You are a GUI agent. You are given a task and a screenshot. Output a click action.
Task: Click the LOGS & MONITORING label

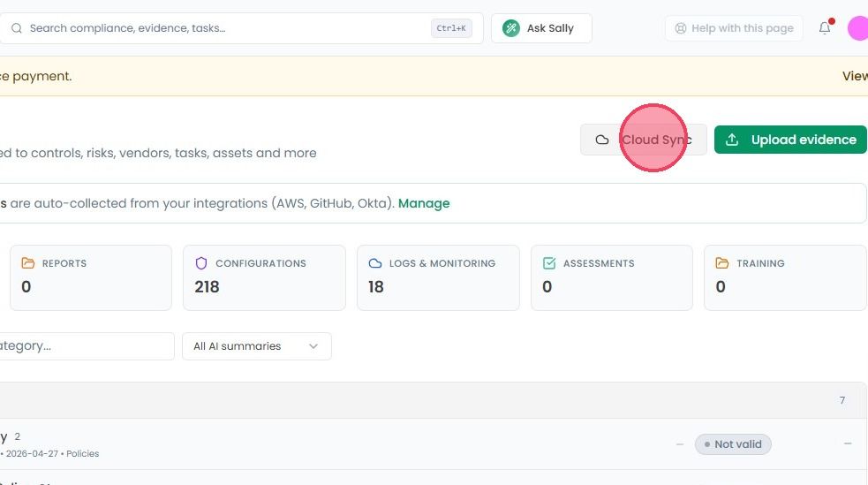click(x=442, y=263)
